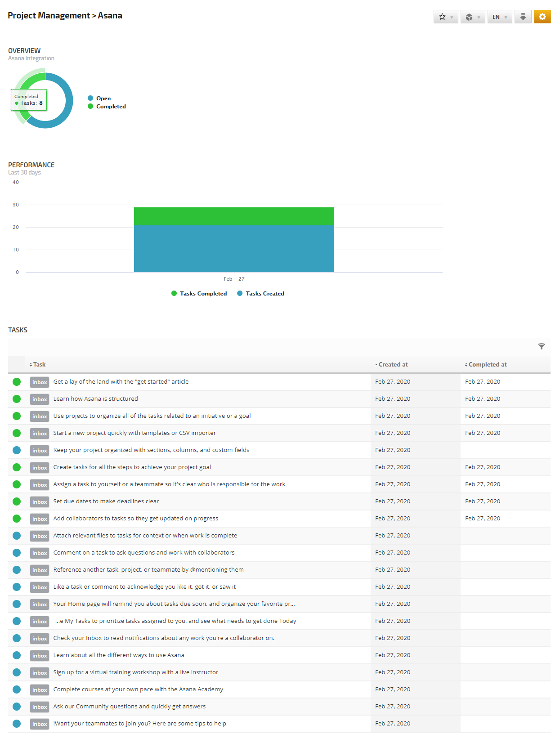Open task 'Add collaborators to tasks'
This screenshot has height=743, width=560.
tap(136, 519)
